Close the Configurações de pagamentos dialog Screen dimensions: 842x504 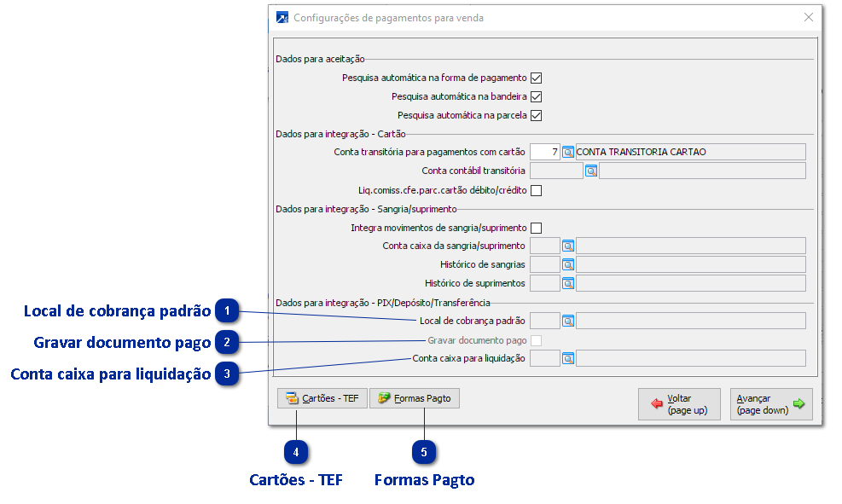pyautogui.click(x=809, y=17)
